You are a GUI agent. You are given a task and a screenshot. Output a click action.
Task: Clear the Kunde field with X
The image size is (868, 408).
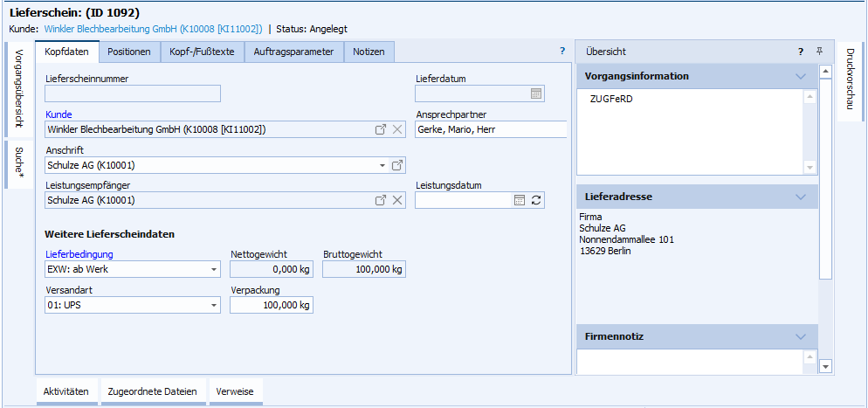pyautogui.click(x=397, y=129)
